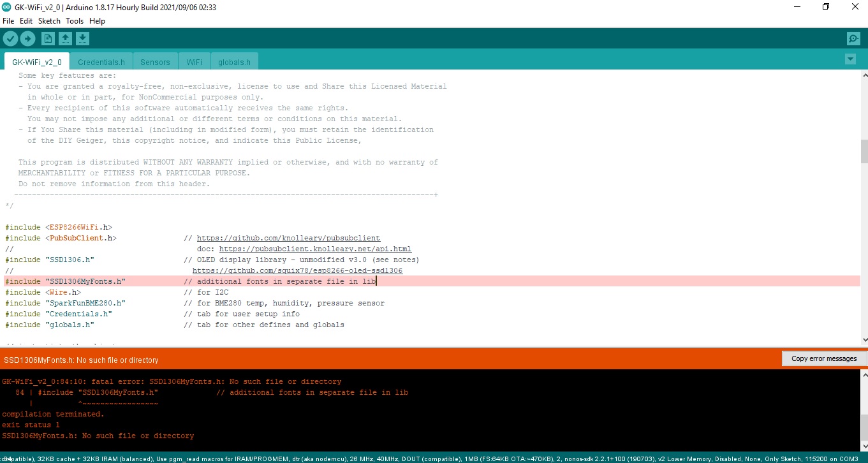Click the code editor vertical scrollbar

(x=864, y=152)
